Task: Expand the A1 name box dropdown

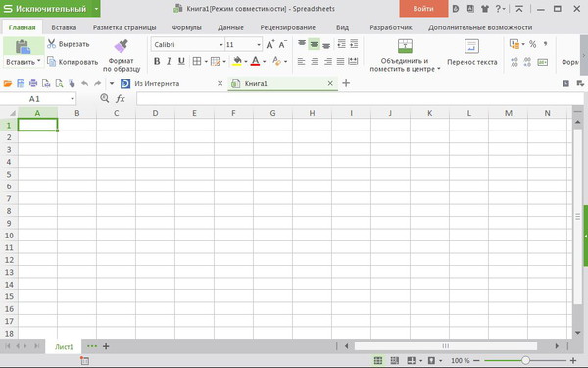Action: (72, 99)
